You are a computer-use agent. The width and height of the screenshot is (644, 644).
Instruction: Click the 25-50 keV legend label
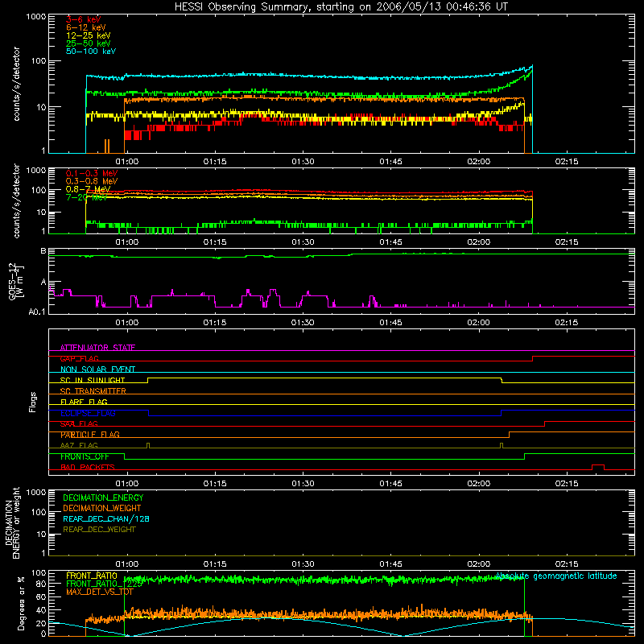pyautogui.click(x=89, y=43)
